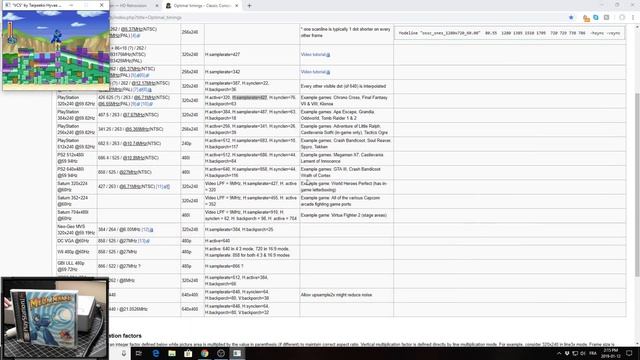Open File Explorer from the taskbar
The width and height of the screenshot is (640, 360).
[x=172, y=353]
